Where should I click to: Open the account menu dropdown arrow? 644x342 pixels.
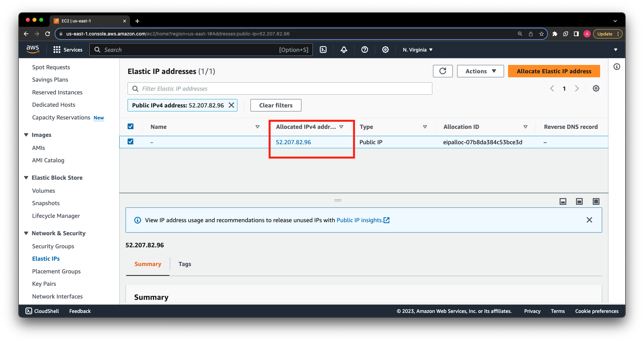pyautogui.click(x=616, y=50)
